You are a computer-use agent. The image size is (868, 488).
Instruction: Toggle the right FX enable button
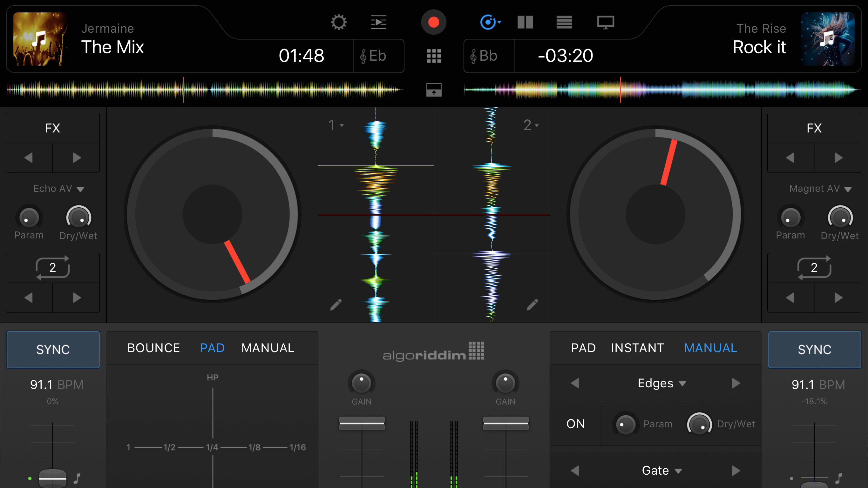coord(814,128)
